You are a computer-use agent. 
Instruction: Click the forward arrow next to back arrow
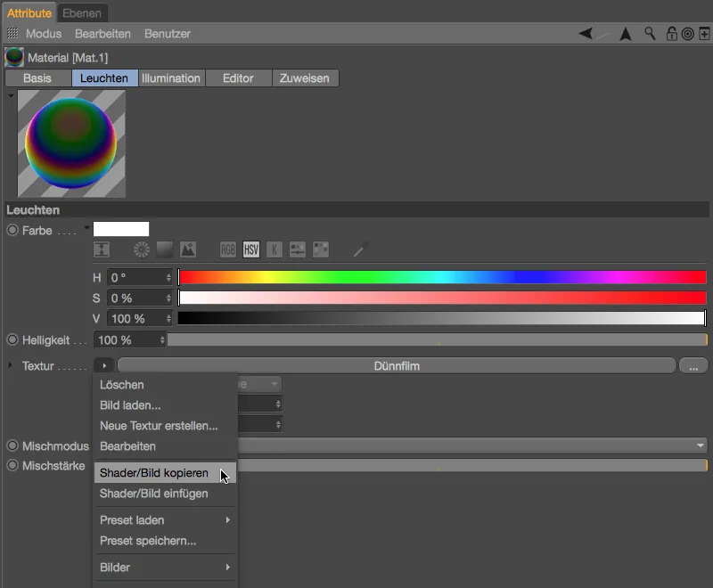(x=602, y=33)
